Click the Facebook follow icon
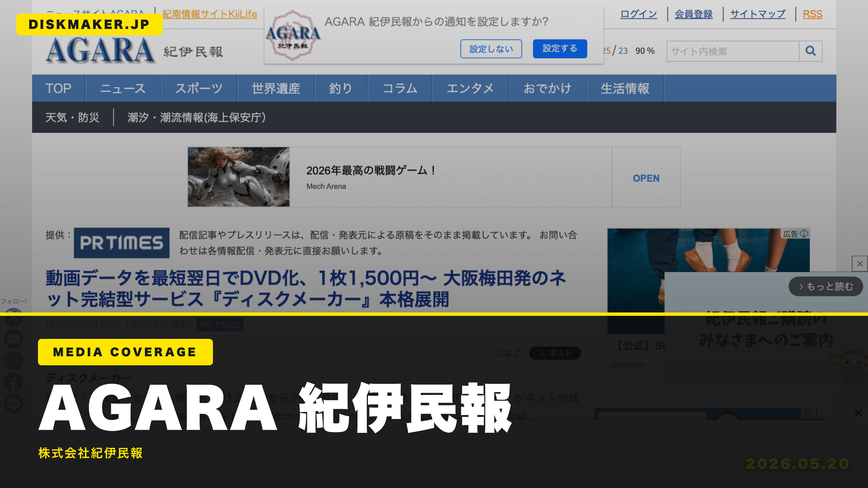The width and height of the screenshot is (868, 488). pyautogui.click(x=14, y=382)
